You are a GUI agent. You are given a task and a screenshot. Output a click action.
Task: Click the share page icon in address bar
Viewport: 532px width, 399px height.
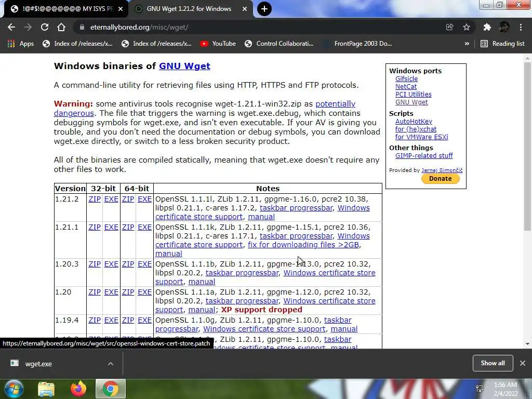[x=449, y=27]
